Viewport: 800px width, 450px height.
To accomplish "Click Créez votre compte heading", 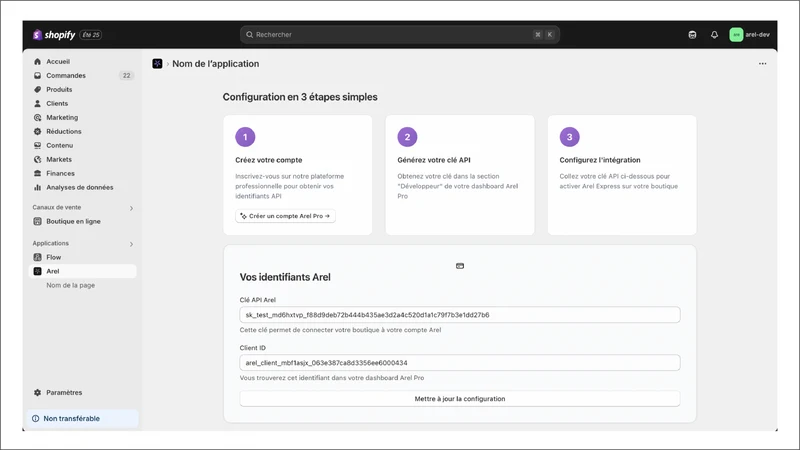I will 268,160.
